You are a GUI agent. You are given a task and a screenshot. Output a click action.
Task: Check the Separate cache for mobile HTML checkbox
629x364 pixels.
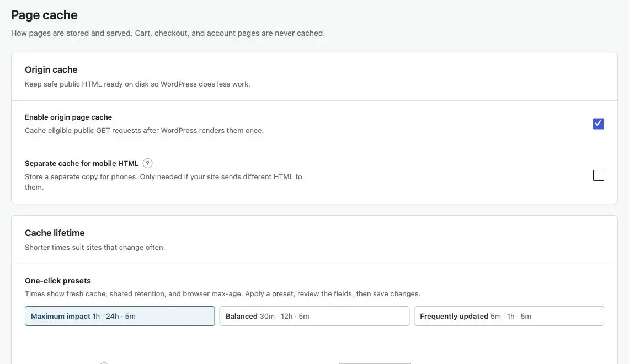pos(598,175)
